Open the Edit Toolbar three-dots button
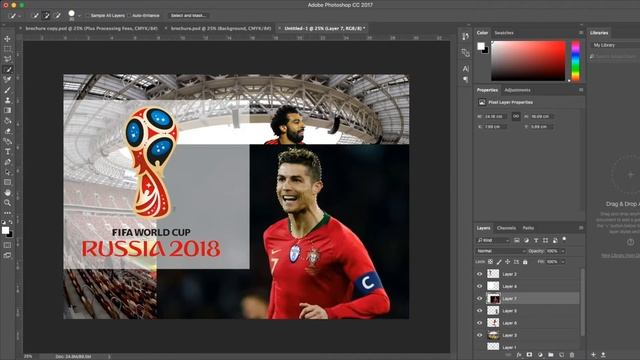The height and width of the screenshot is (360, 640). (7, 213)
